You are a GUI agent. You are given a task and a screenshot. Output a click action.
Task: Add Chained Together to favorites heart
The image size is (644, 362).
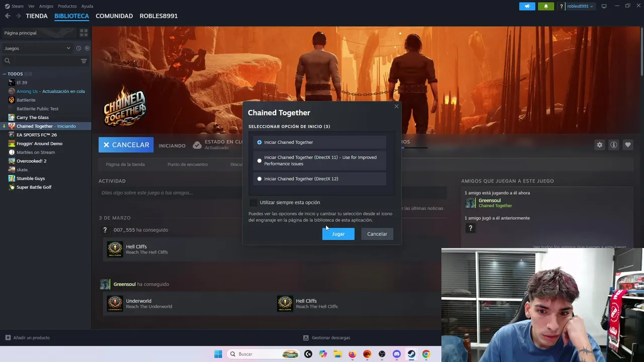point(628,145)
